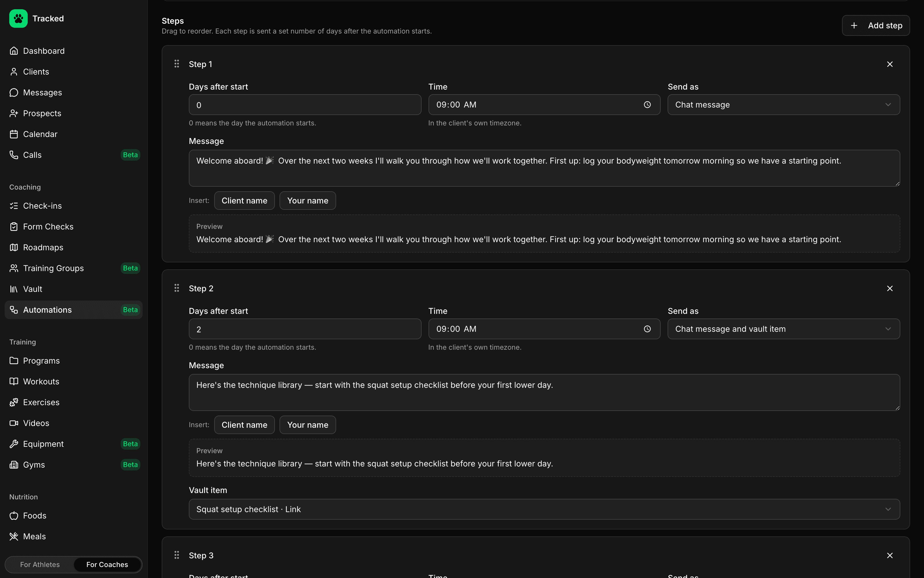Insert Client name in Step 1 message
The height and width of the screenshot is (578, 924).
(244, 201)
